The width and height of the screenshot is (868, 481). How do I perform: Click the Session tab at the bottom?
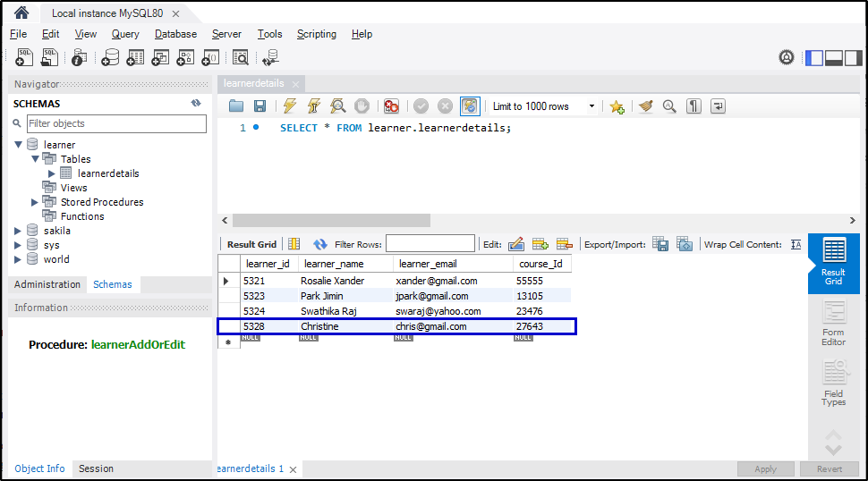(96, 468)
